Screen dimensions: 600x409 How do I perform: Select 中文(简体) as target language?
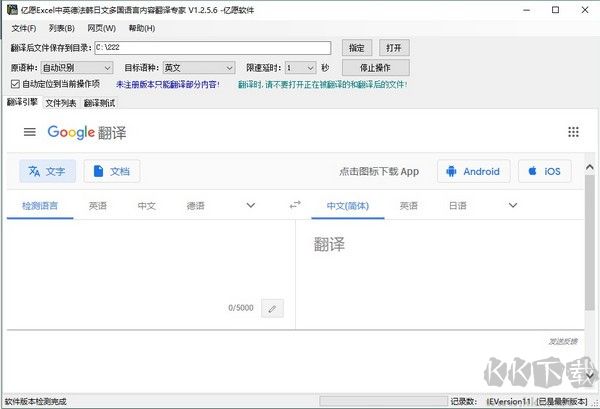347,206
